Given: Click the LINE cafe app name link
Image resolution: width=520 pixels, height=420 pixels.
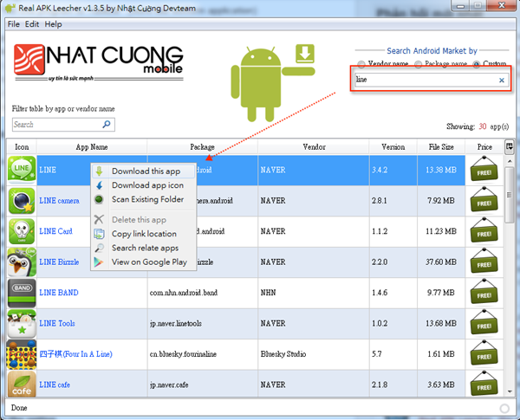Looking at the screenshot, I should 55,384.
